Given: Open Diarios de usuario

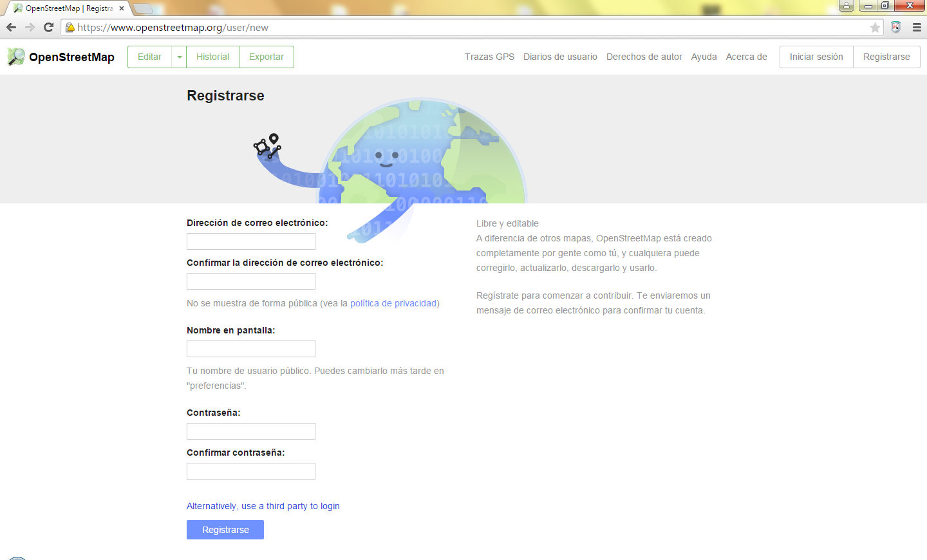Looking at the screenshot, I should pos(560,57).
